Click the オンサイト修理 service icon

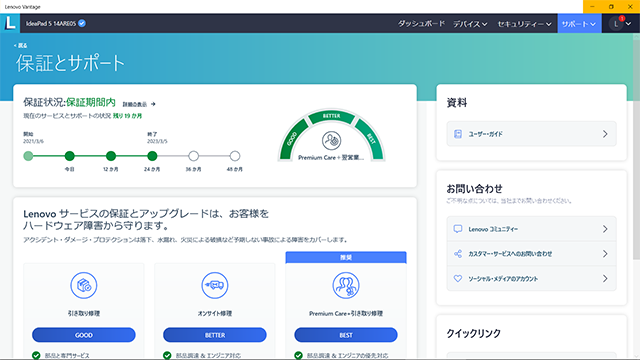click(215, 285)
